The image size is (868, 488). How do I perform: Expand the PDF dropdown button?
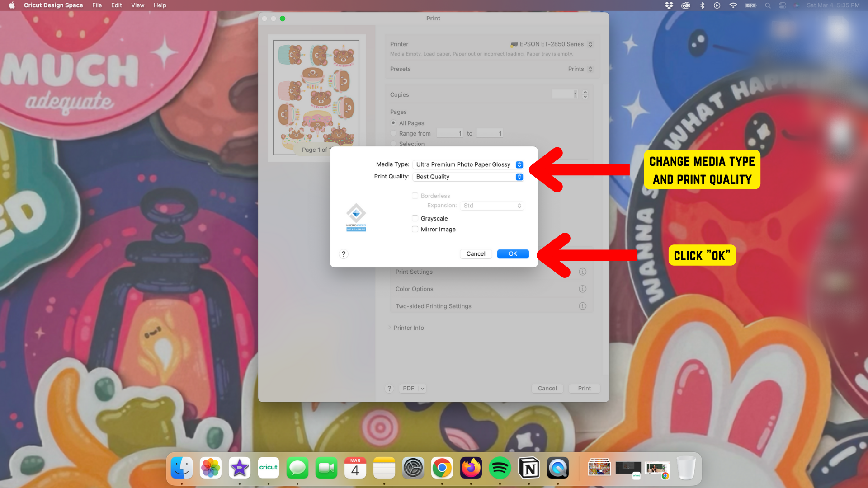click(422, 388)
